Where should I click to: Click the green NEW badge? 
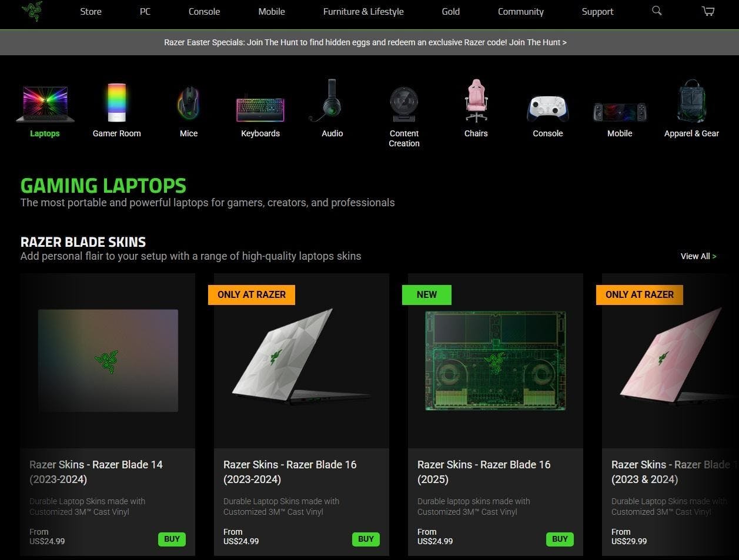point(427,294)
